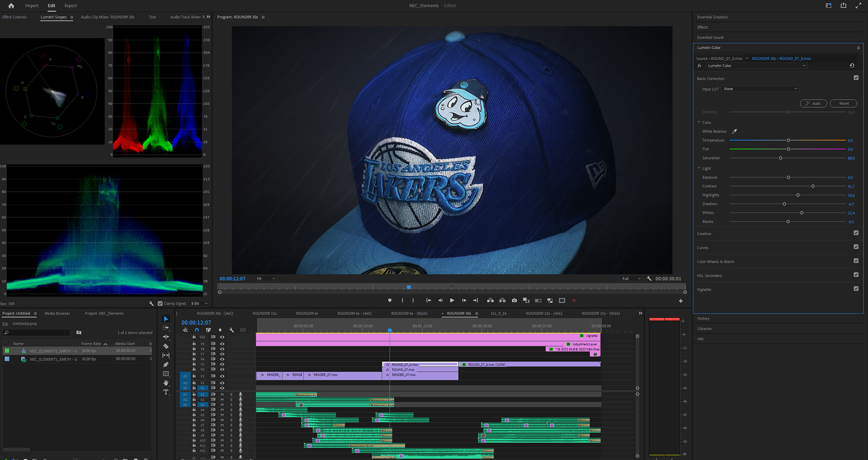Open the Audio Clip Mixer tab
This screenshot has height=460, width=868.
tap(108, 17)
